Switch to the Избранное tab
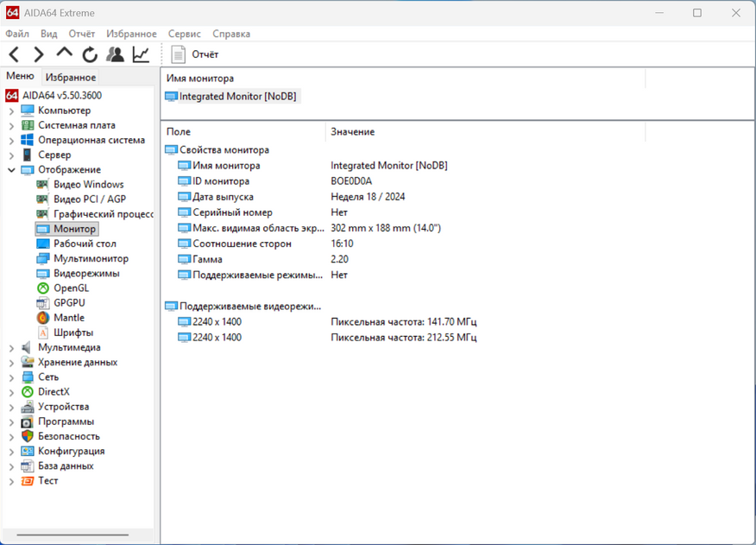The image size is (756, 545). pos(71,77)
